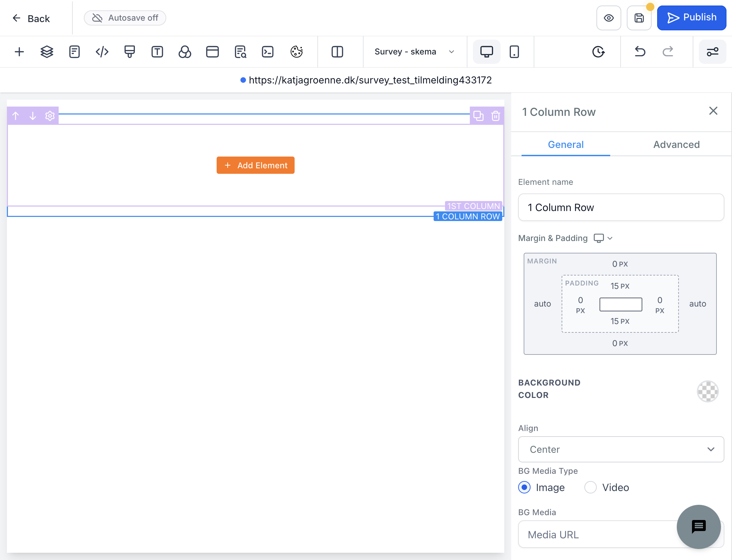
Task: Select the Image BG media type
Action: point(524,488)
